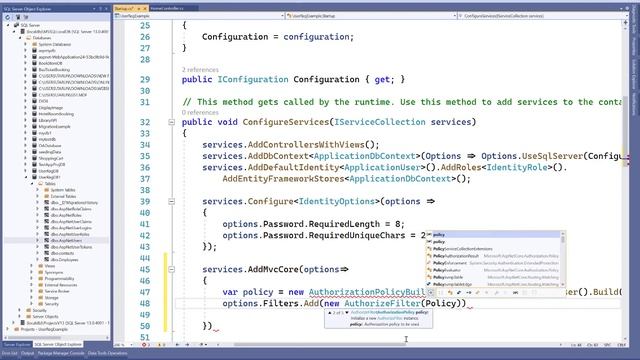Click the Programmability folder icon

tap(40, 278)
